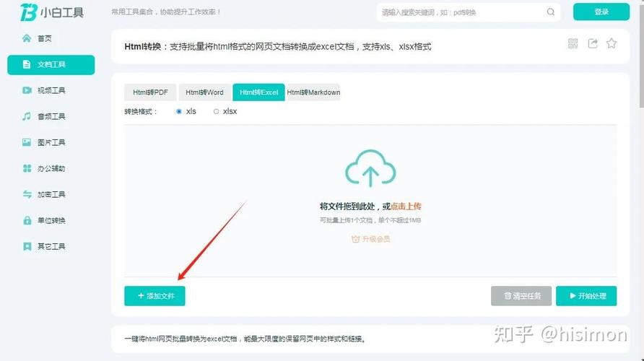The image size is (644, 361).
Task: Click the 单位转换 sidebar label
Action: click(x=51, y=220)
